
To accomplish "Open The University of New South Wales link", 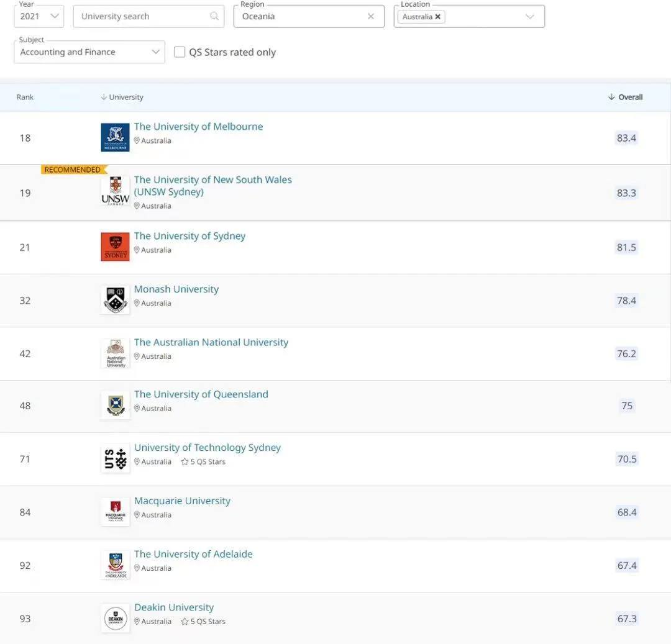I will click(212, 186).
